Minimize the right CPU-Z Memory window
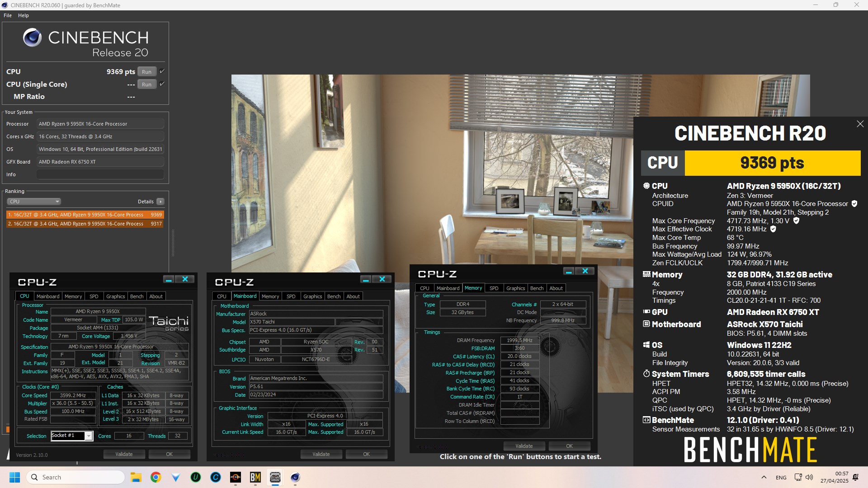Screen dimensions: 868x488 tap(569, 271)
